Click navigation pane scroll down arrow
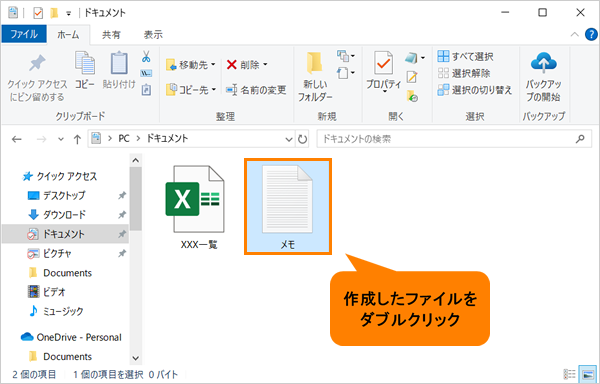Viewport: 600px width, 384px height. pos(135,358)
